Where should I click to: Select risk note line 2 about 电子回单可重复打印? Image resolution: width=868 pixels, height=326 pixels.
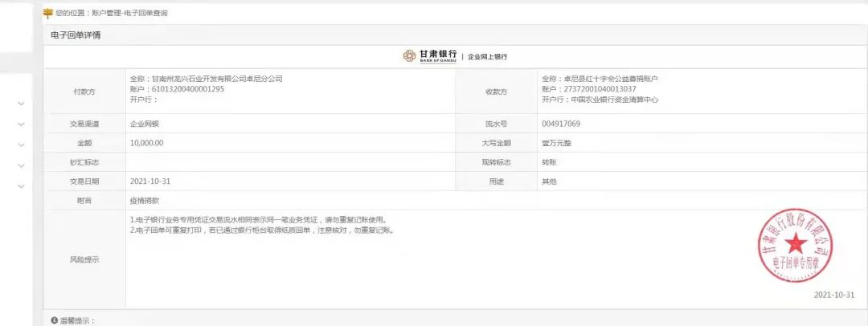coord(262,230)
